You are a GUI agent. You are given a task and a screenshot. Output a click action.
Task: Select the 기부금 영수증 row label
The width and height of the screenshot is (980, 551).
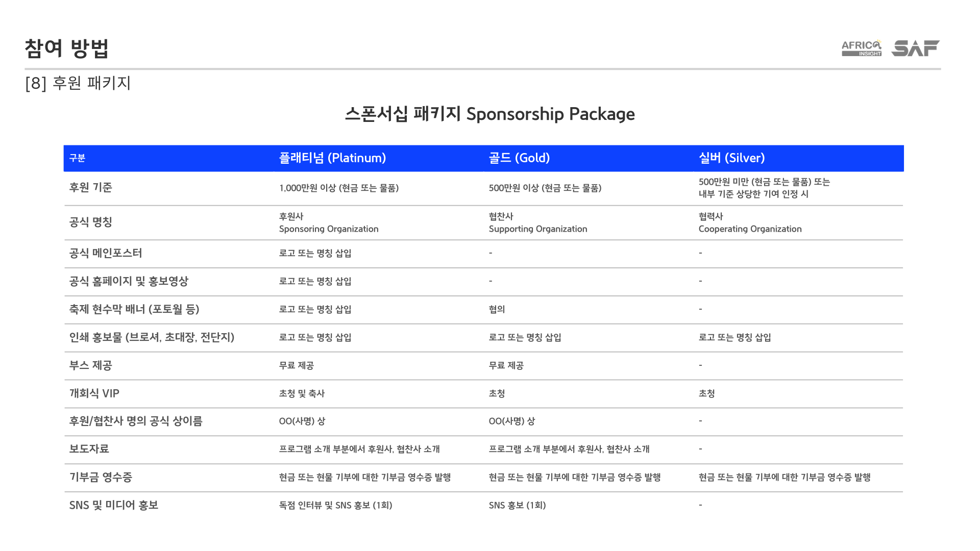point(101,477)
